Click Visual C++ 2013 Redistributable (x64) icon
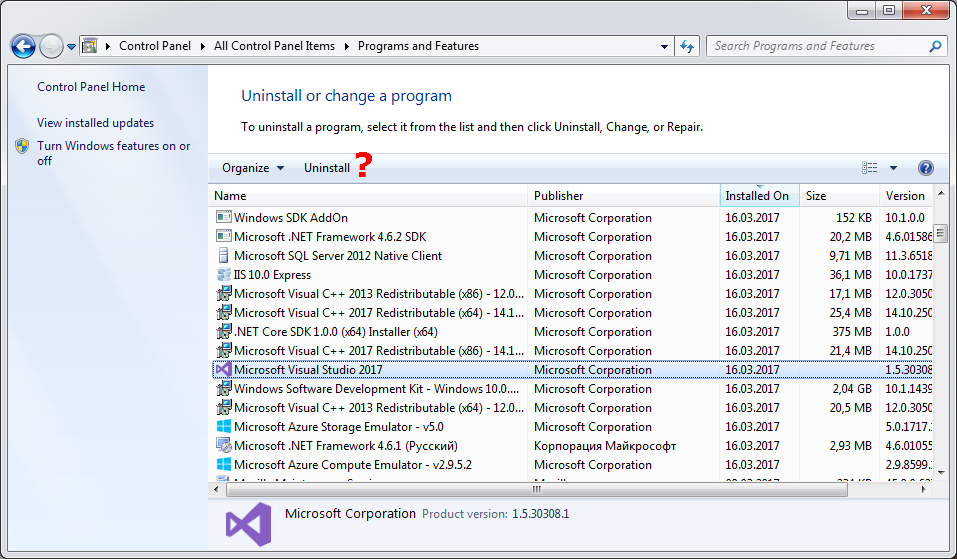The height and width of the screenshot is (559, 957). point(223,407)
